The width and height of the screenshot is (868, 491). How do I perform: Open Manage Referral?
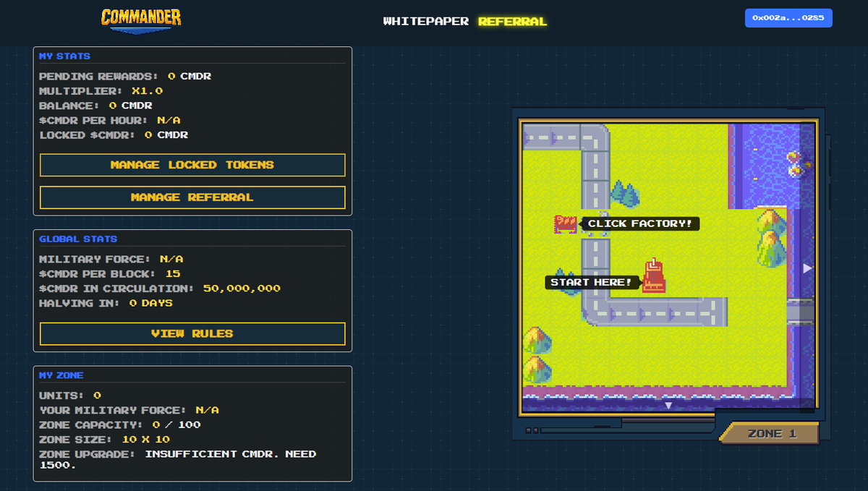(x=192, y=197)
